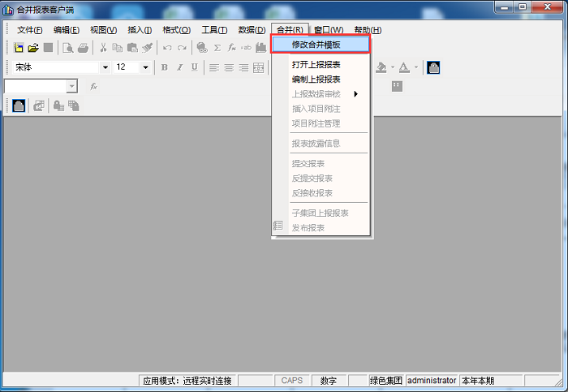Viewport: 568px width, 392px height.
Task: Click the lock with grid icon
Action: 58,106
